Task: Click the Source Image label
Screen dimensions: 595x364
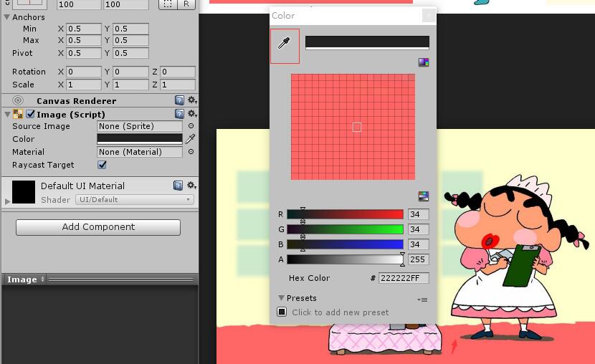Action: point(41,126)
